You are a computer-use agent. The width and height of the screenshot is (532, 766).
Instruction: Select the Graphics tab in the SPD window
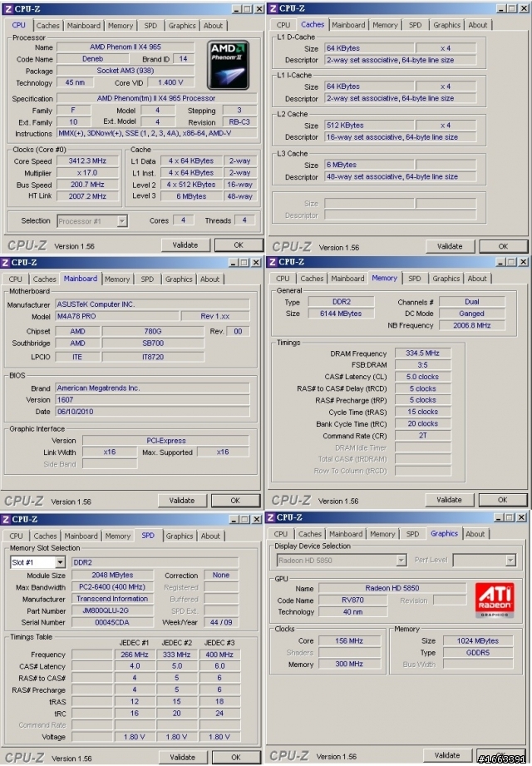tap(180, 536)
